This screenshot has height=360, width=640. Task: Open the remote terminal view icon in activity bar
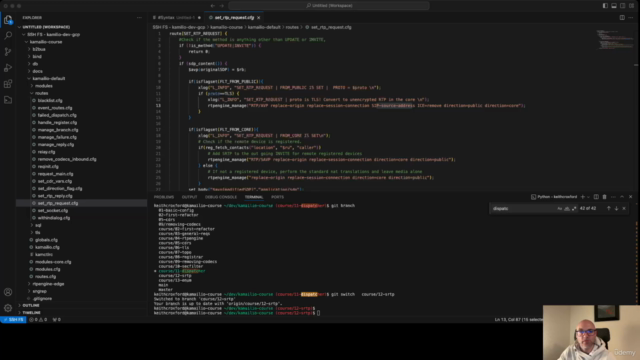[8, 100]
